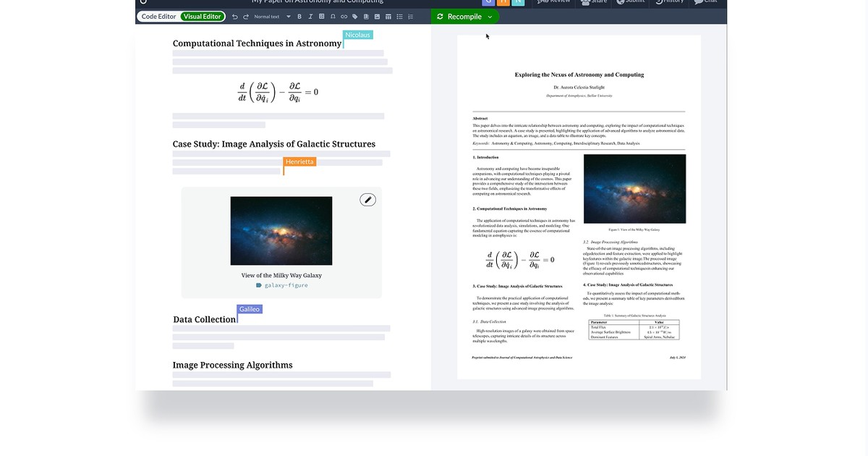Click the Nicolaus collaborator cursor flag

(358, 35)
